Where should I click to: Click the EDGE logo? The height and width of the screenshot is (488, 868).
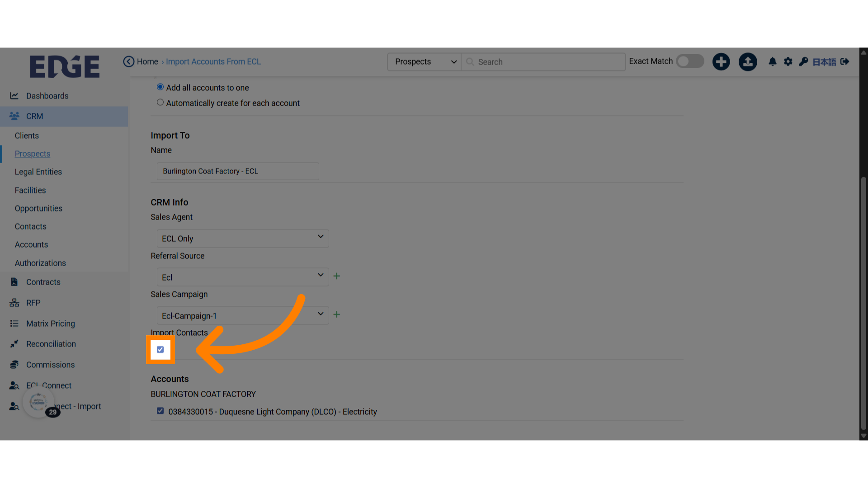pyautogui.click(x=65, y=67)
